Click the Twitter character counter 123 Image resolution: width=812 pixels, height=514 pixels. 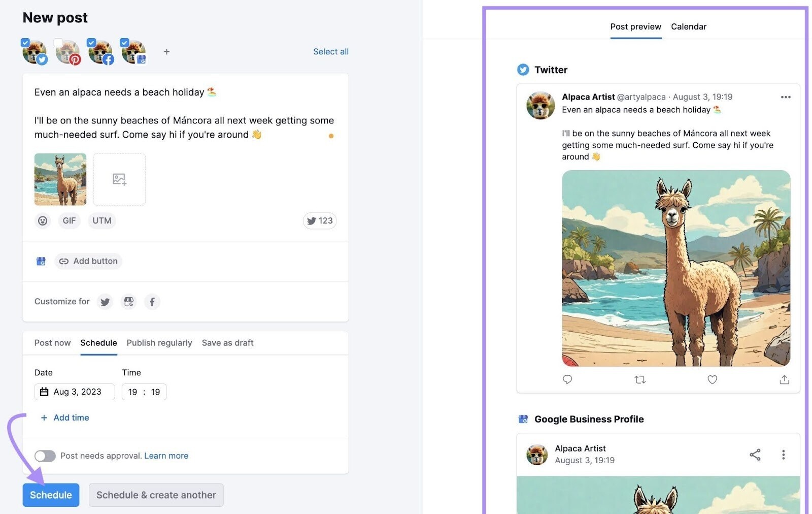tap(320, 220)
